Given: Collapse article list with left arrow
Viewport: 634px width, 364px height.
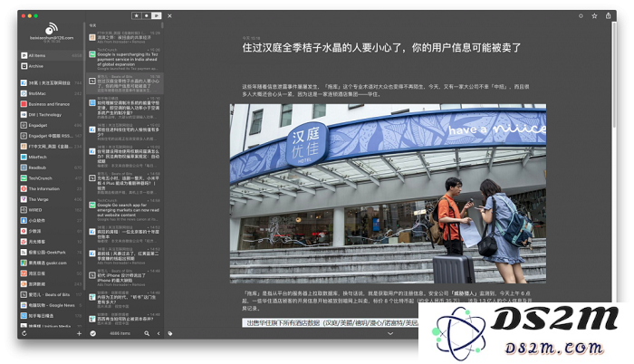Looking at the screenshot, I should (158, 333).
